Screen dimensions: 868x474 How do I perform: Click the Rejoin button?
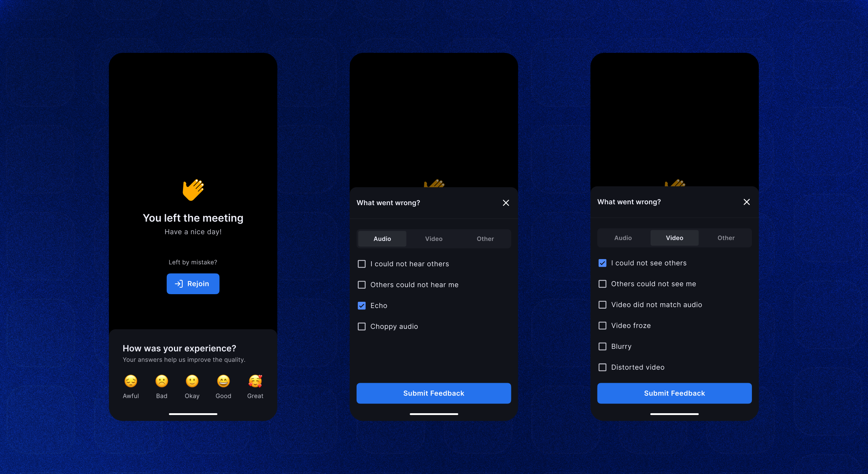tap(193, 283)
